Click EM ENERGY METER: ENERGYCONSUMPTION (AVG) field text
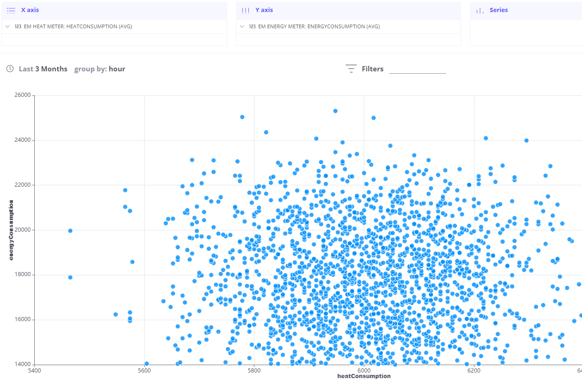 pos(319,27)
